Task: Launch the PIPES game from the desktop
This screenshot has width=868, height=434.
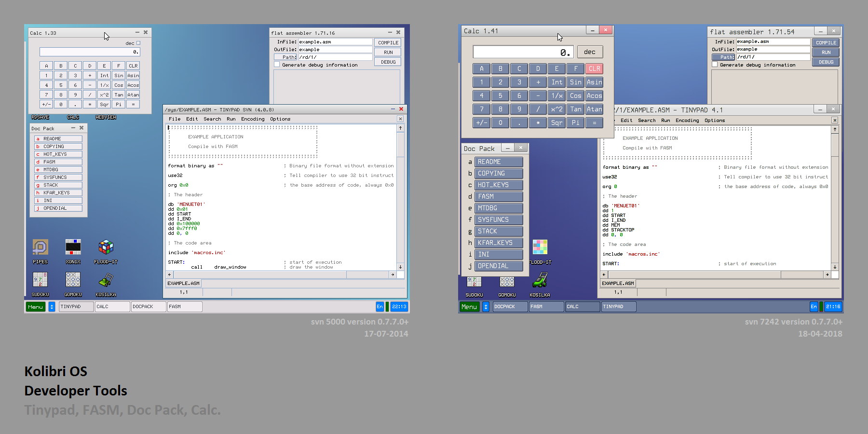Action: [x=40, y=248]
